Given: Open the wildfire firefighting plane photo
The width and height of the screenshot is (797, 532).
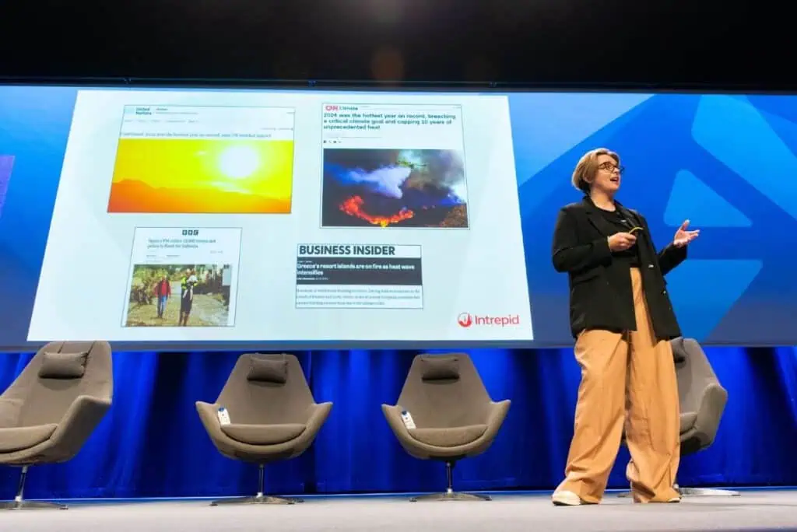Looking at the screenshot, I should tap(395, 188).
